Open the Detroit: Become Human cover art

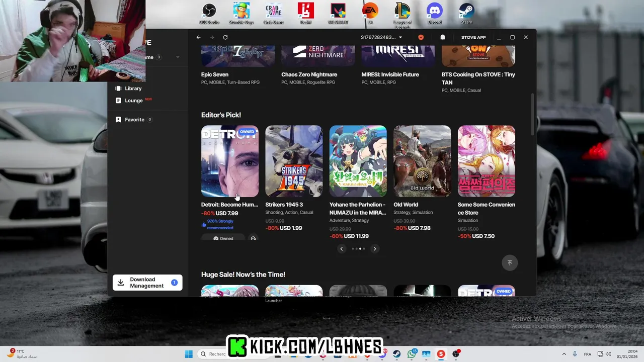(x=230, y=161)
